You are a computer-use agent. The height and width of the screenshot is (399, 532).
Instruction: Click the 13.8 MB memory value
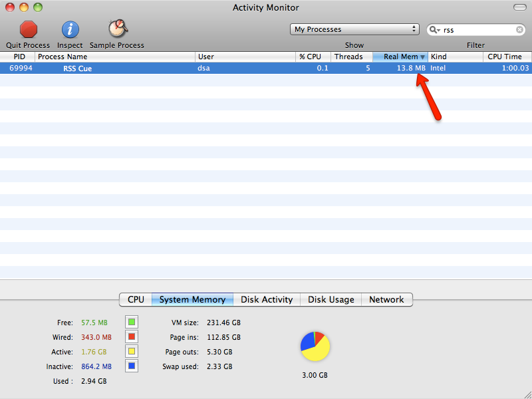pyautogui.click(x=411, y=68)
